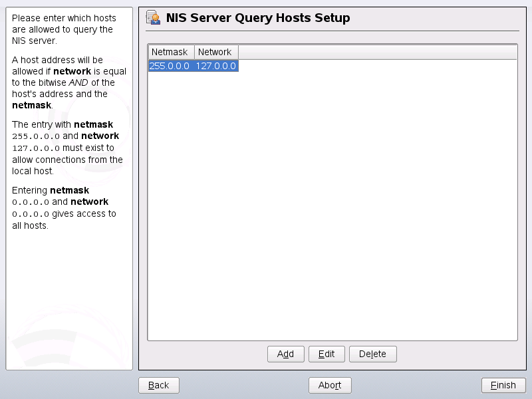Click the NIS Server icon beside the title
Image resolution: width=532 pixels, height=399 pixels.
point(153,18)
